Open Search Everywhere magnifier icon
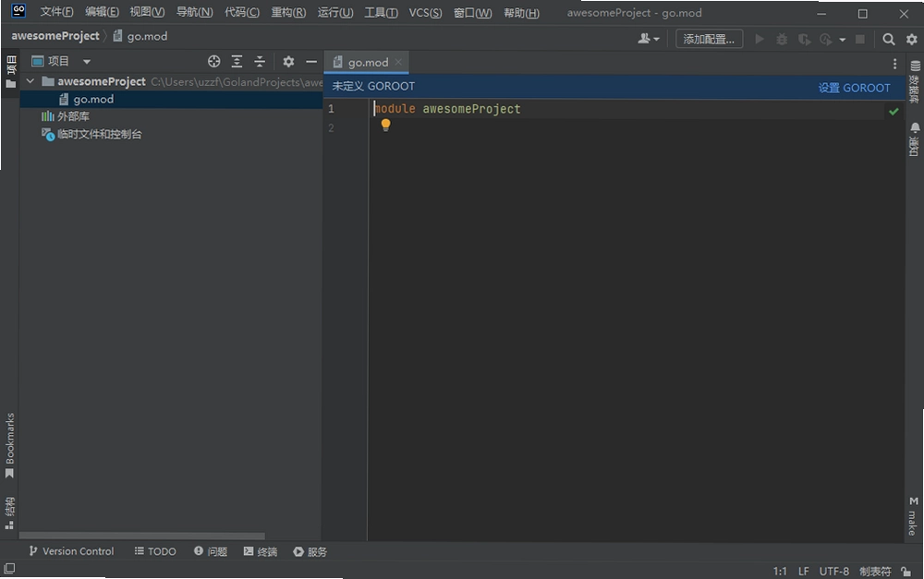This screenshot has width=924, height=579. tap(889, 39)
